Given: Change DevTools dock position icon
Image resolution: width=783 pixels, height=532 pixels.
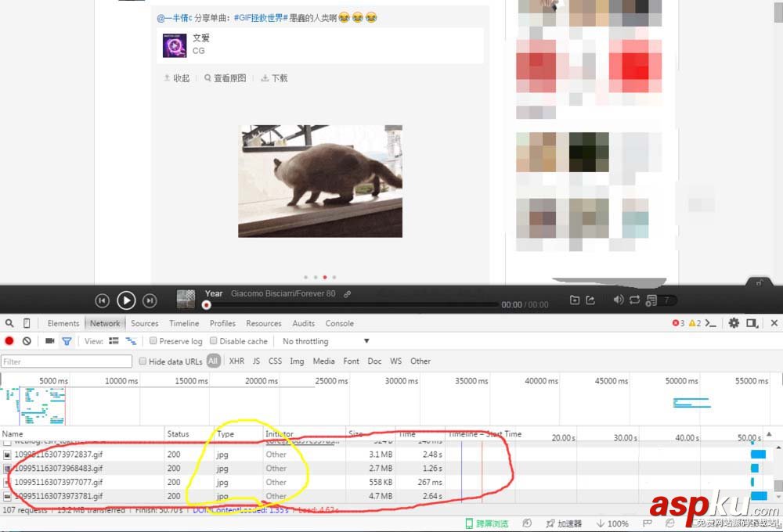Looking at the screenshot, I should coord(752,322).
